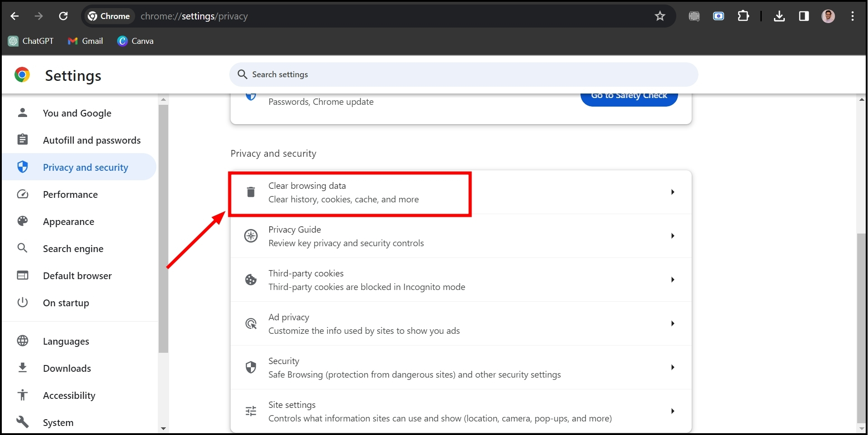This screenshot has width=868, height=435.
Task: Select Appearance in the sidebar
Action: pos(68,222)
